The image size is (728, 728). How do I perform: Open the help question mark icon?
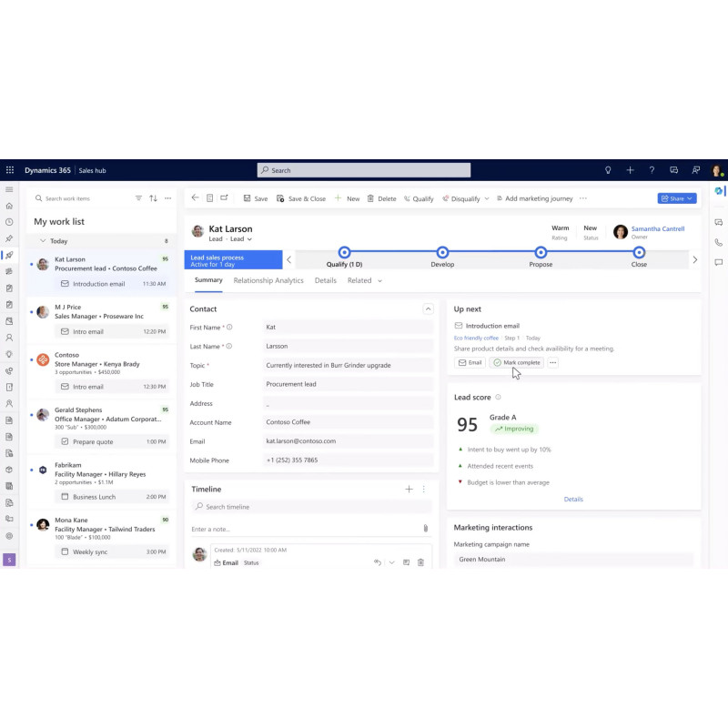click(x=652, y=170)
